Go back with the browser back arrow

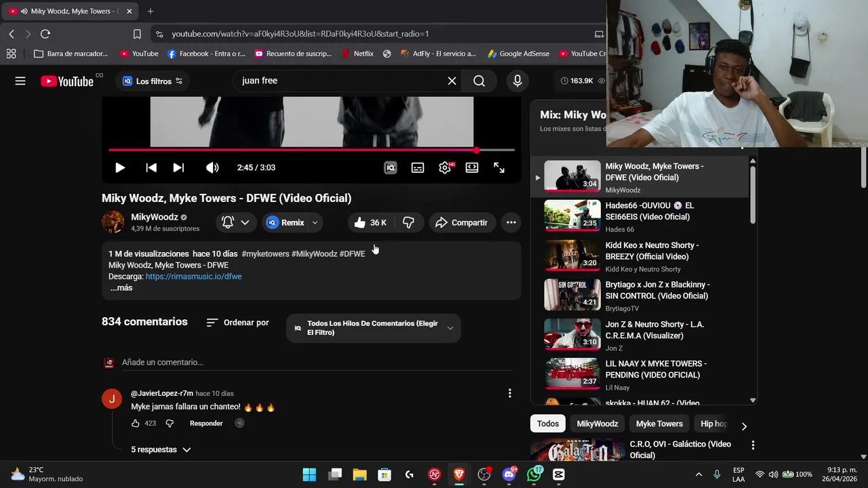tap(12, 34)
